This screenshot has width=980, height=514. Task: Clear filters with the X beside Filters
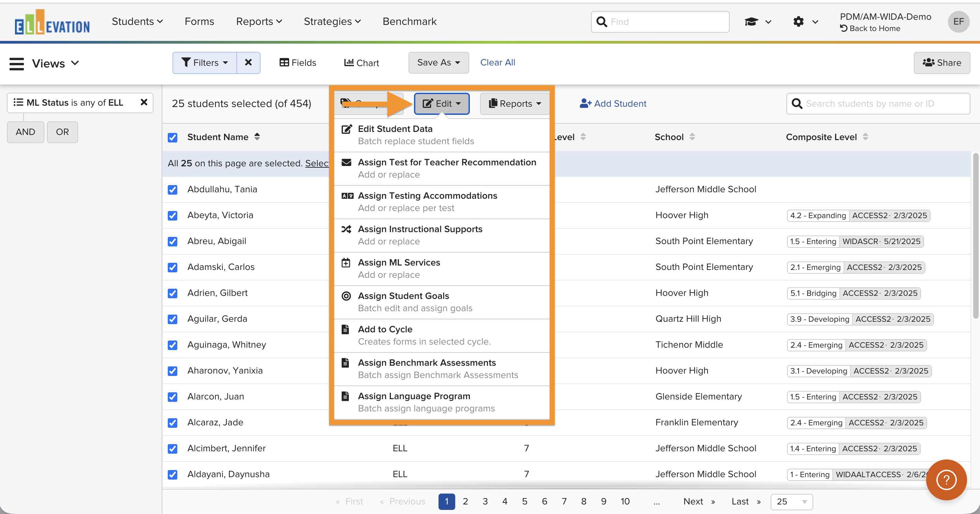(x=249, y=63)
